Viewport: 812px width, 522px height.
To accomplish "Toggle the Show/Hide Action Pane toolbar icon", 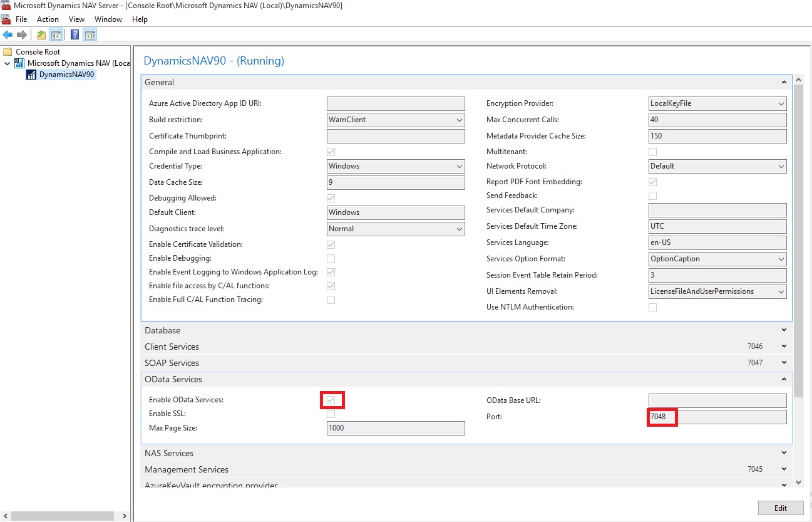I will pyautogui.click(x=91, y=34).
